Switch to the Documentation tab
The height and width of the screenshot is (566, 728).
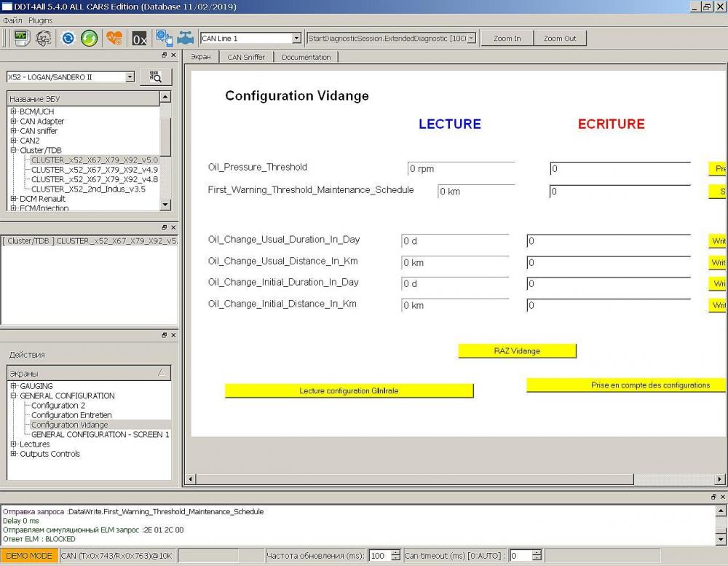point(306,57)
